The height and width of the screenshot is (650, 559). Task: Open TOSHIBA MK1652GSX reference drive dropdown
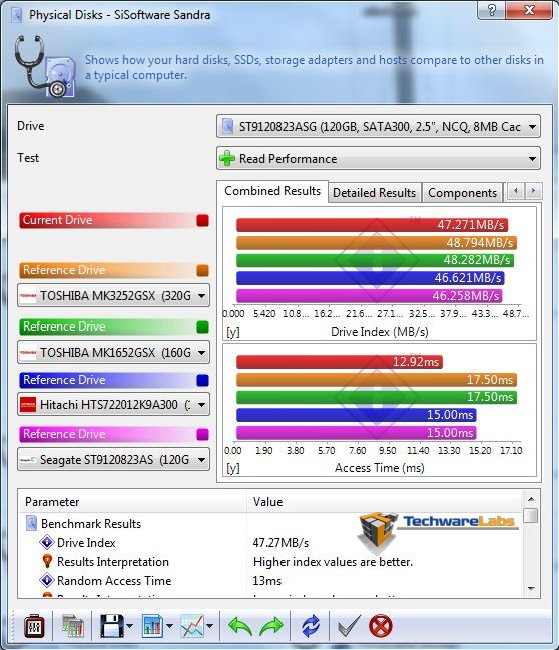click(x=113, y=353)
